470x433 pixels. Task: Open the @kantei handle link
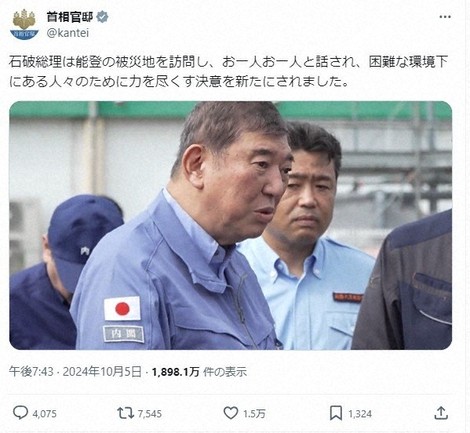pos(68,33)
